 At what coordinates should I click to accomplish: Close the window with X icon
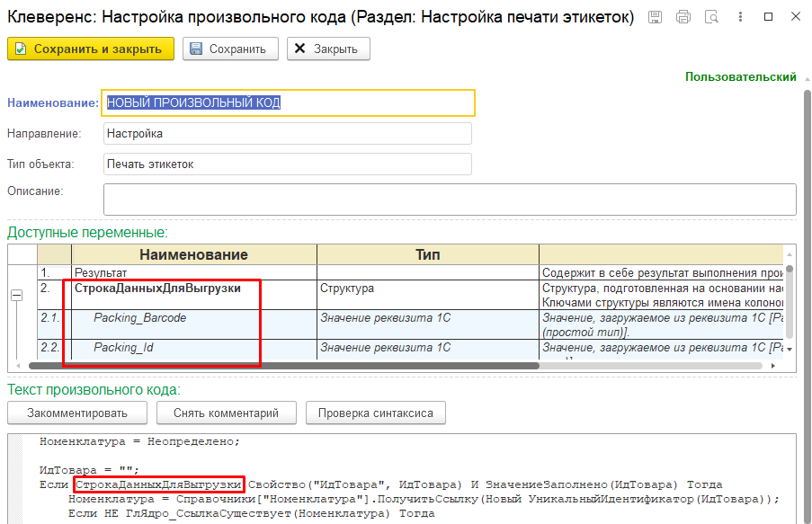[796, 17]
